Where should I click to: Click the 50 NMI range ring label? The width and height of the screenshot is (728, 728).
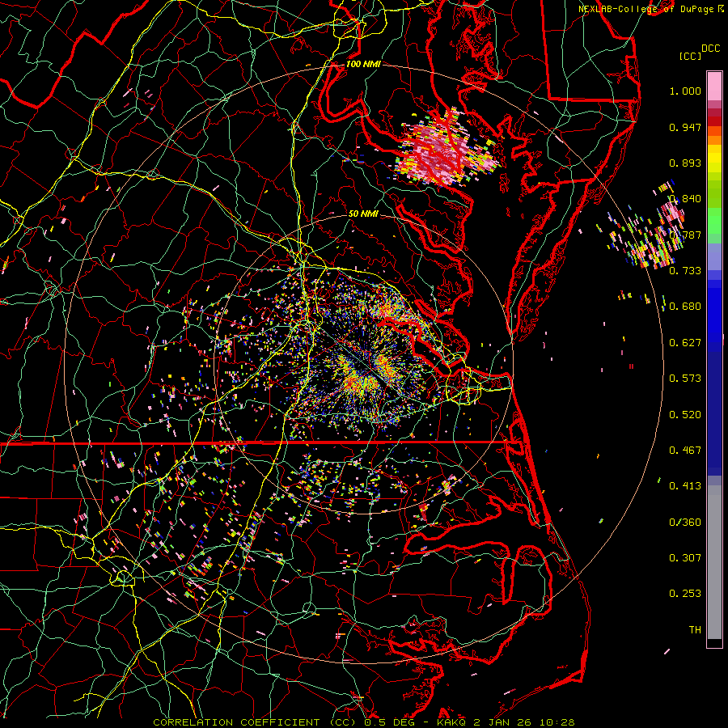(x=363, y=214)
